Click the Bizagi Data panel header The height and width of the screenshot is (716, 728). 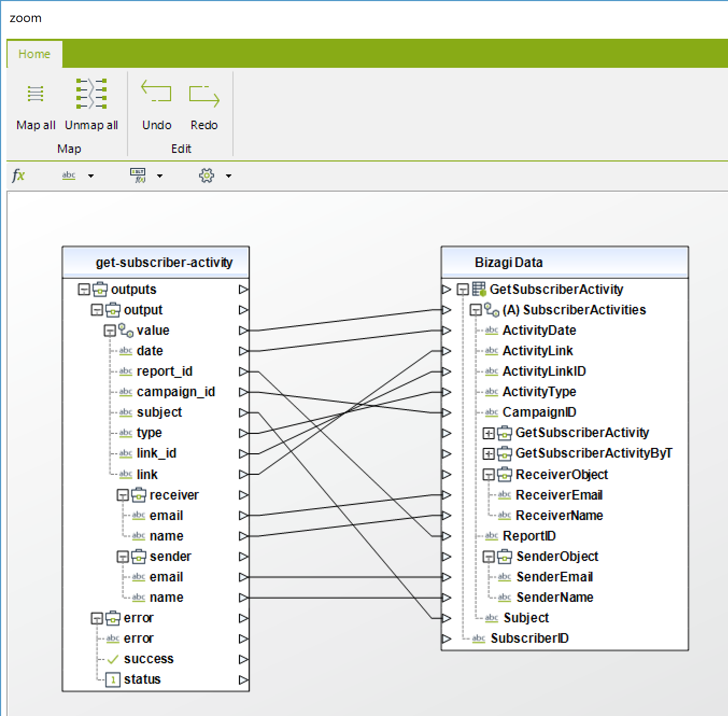click(x=565, y=262)
